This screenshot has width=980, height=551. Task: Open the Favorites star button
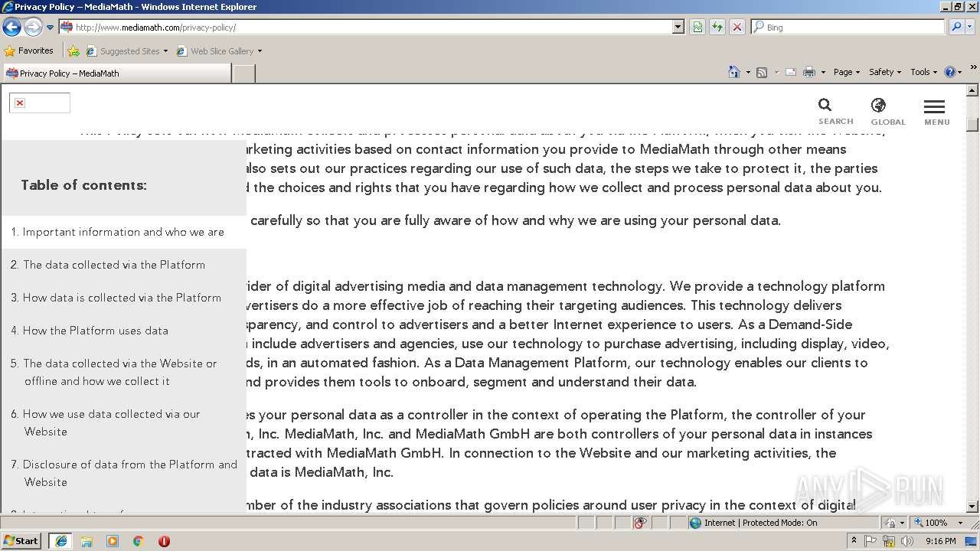pos(28,51)
